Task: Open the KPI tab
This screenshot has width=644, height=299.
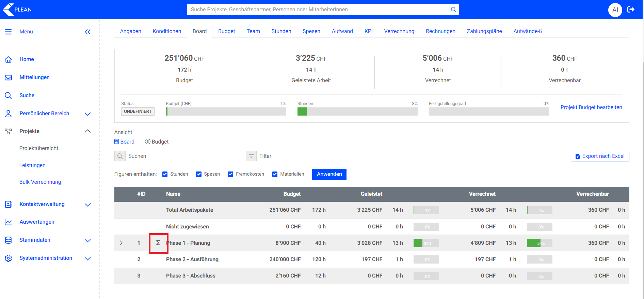Action: (x=369, y=31)
